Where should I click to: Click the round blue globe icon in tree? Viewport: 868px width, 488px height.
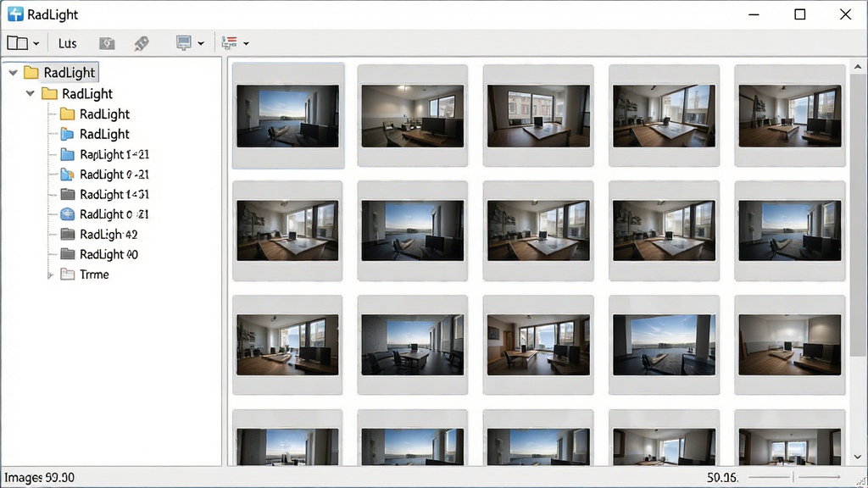[68, 214]
